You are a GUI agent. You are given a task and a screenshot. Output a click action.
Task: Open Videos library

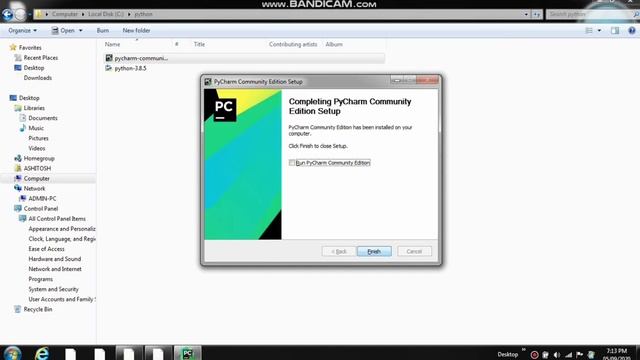[37, 148]
